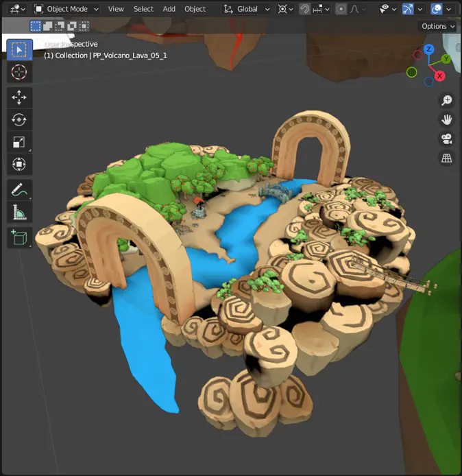Toggle camera view with camera icon

pos(446,139)
